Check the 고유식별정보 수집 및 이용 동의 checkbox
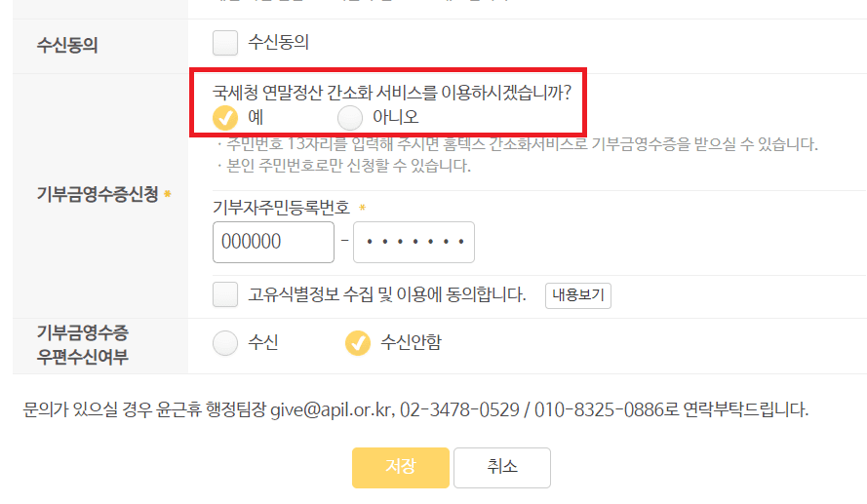The height and width of the screenshot is (504, 867). point(225,294)
